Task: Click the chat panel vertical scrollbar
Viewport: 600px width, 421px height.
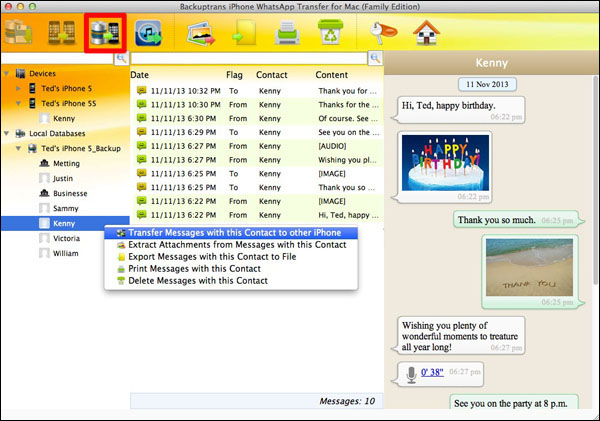Action: tap(596, 180)
